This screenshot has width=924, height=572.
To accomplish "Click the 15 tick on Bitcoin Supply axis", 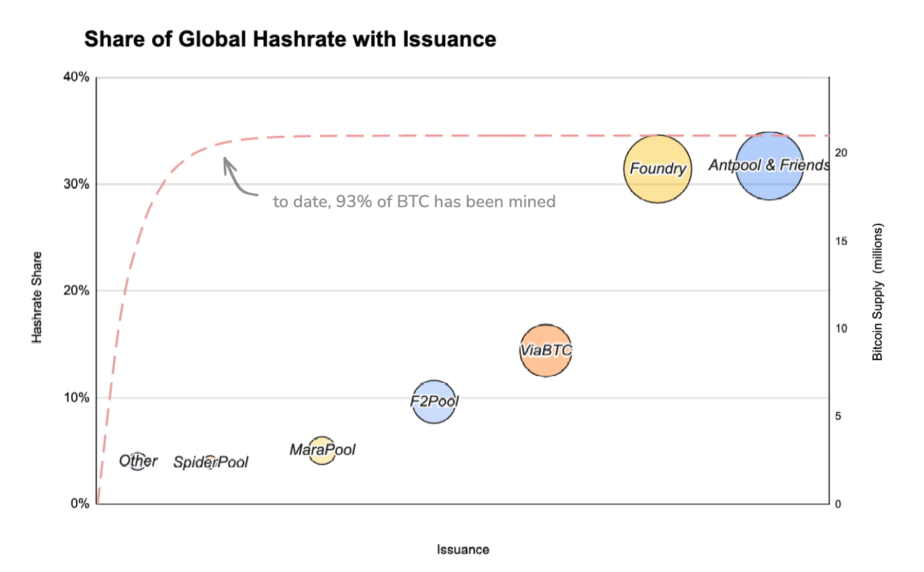I will [x=841, y=241].
